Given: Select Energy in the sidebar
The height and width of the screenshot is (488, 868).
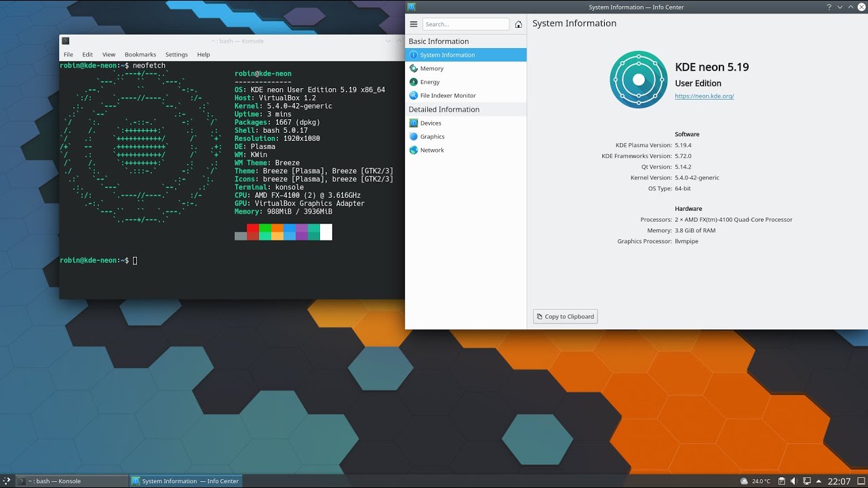Looking at the screenshot, I should coord(466,82).
